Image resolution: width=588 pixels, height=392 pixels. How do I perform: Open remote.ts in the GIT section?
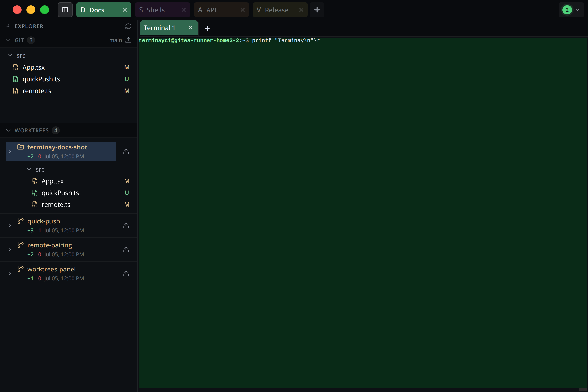37,91
